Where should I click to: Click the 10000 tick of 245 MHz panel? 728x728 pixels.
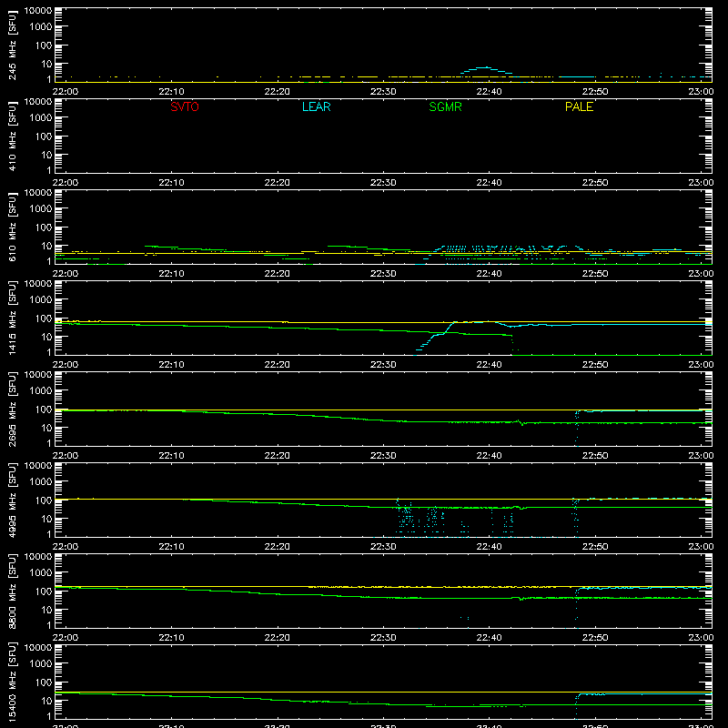tap(38, 11)
